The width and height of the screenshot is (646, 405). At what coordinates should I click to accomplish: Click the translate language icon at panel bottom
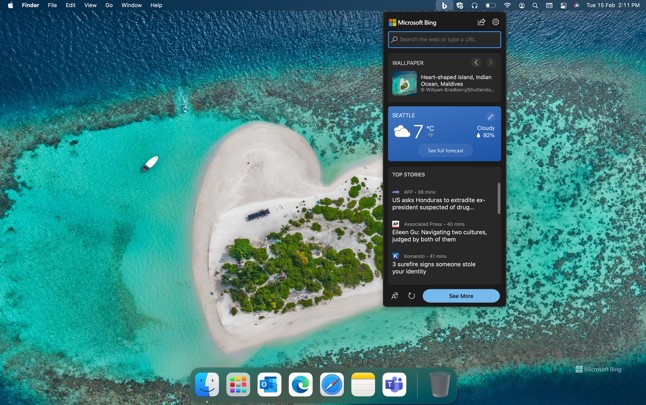point(395,296)
